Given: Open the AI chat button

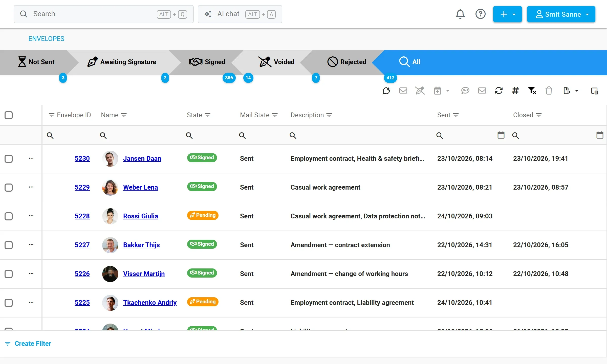Looking at the screenshot, I should (240, 14).
